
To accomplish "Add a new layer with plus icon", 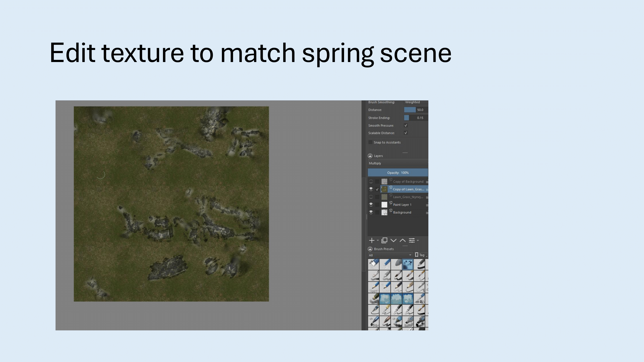I will (371, 240).
